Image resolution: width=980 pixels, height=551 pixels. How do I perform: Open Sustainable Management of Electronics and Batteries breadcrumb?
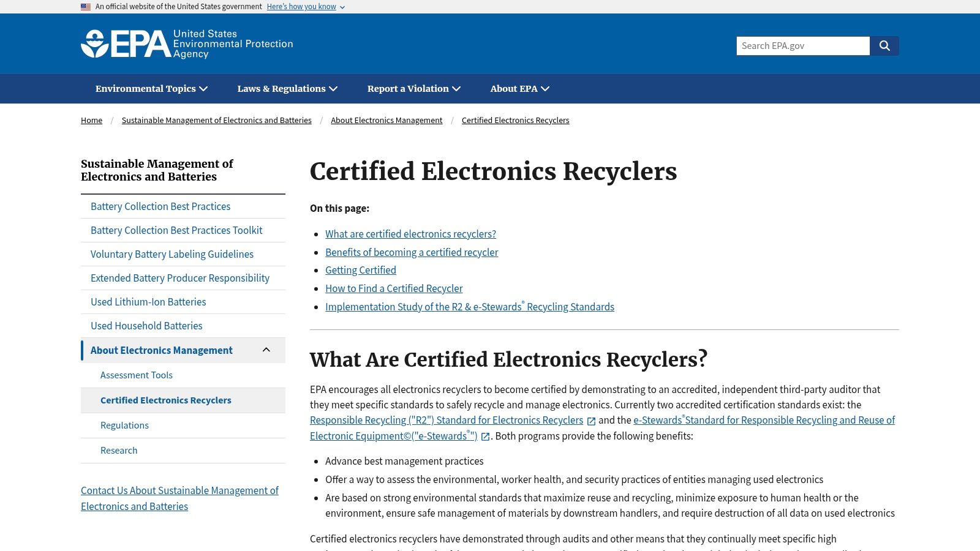[x=216, y=121]
